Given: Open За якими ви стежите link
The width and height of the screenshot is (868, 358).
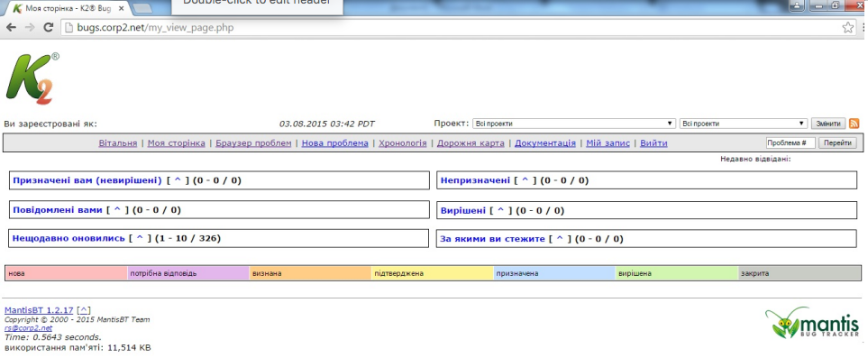Looking at the screenshot, I should 493,239.
